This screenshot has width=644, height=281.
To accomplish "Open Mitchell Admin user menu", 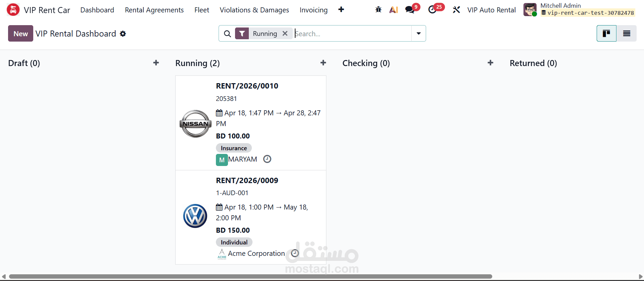I will pyautogui.click(x=579, y=9).
